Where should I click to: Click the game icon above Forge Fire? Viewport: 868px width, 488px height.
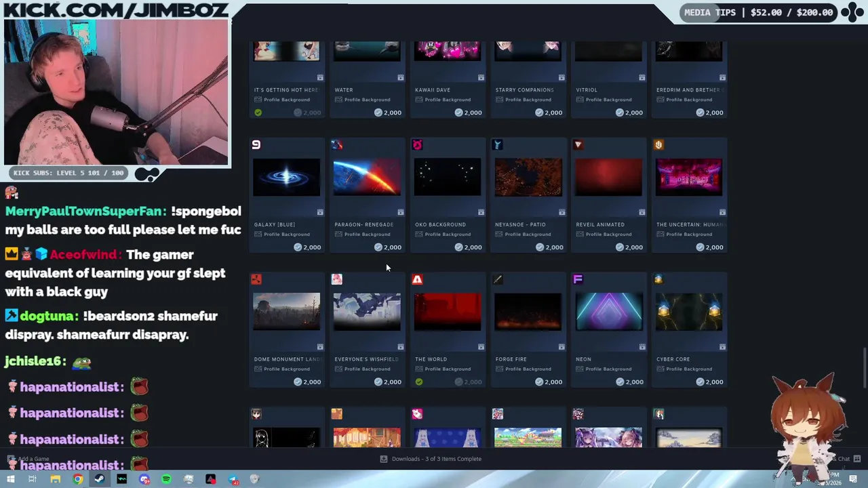498,279
